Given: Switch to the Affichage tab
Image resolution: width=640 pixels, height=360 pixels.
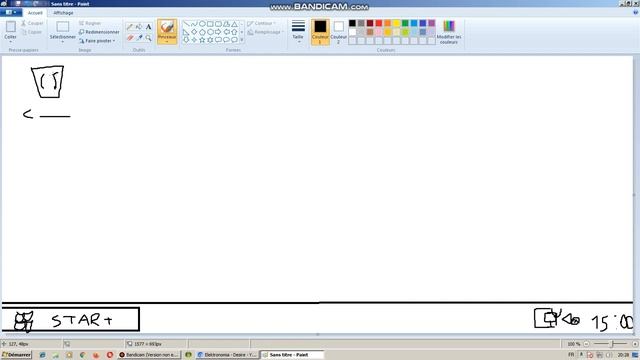Looking at the screenshot, I should (63, 13).
